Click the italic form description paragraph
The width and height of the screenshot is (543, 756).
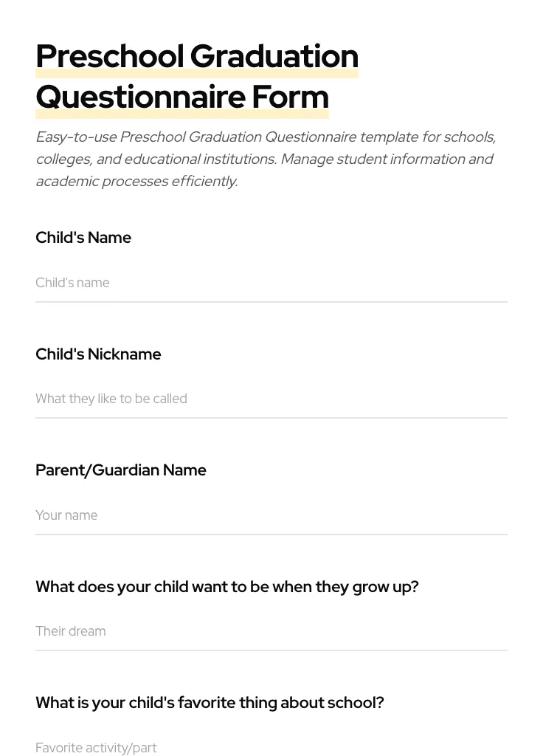click(x=266, y=159)
